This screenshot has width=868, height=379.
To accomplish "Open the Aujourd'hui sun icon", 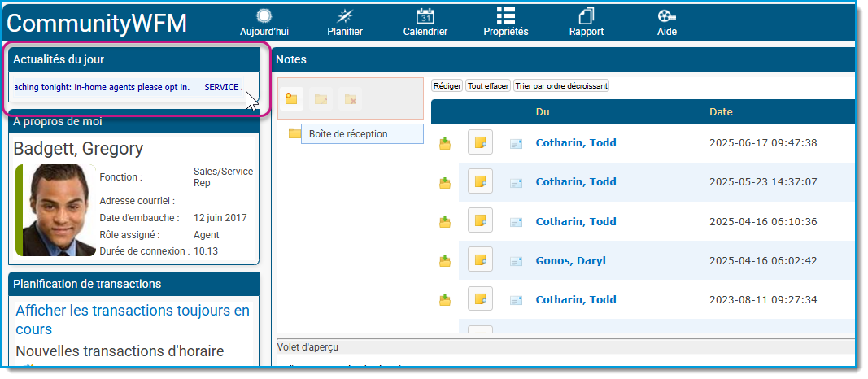I will click(x=264, y=16).
